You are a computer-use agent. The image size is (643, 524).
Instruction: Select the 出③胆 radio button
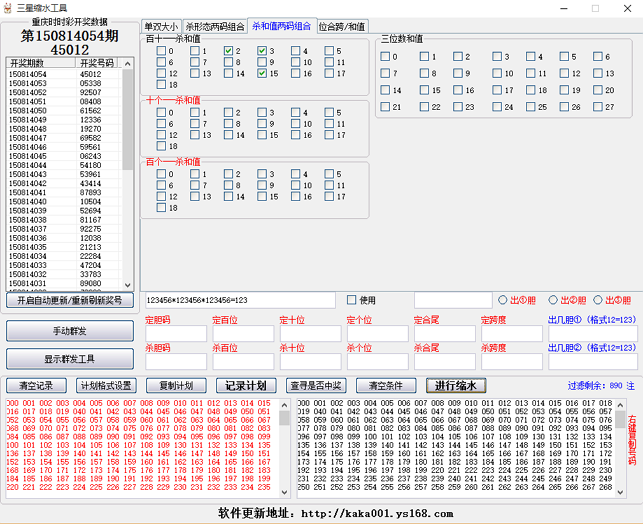pos(597,300)
